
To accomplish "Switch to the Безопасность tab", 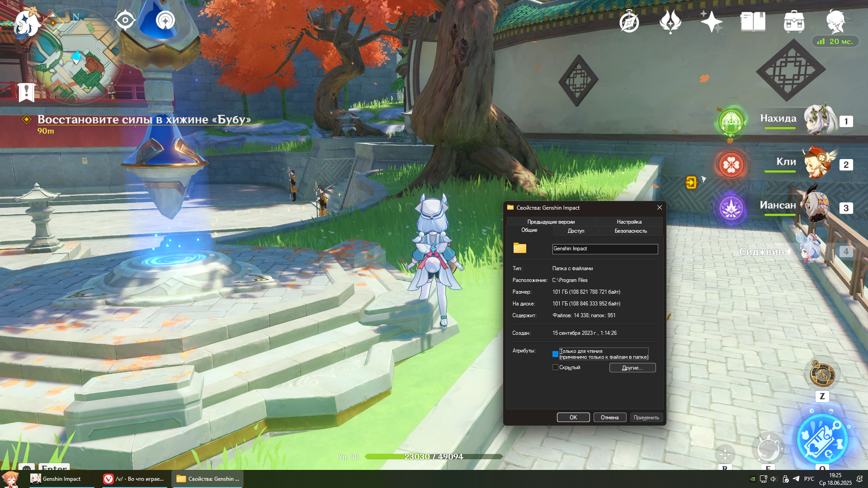I will pyautogui.click(x=631, y=231).
